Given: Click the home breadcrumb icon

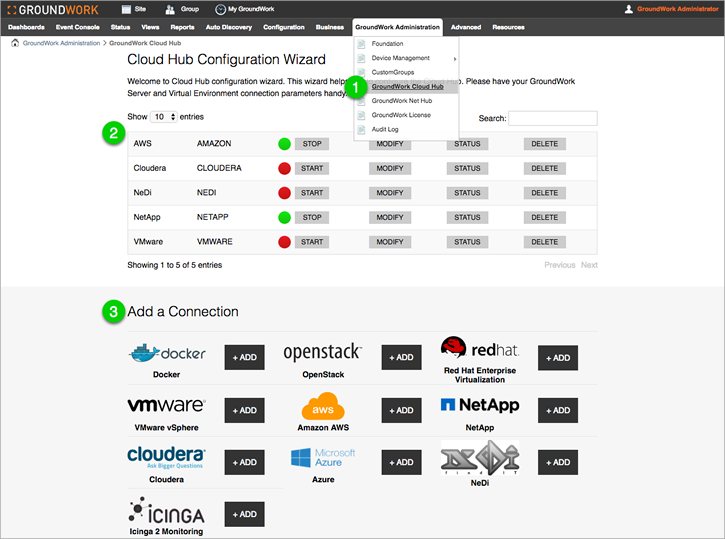Looking at the screenshot, I should click(x=15, y=43).
